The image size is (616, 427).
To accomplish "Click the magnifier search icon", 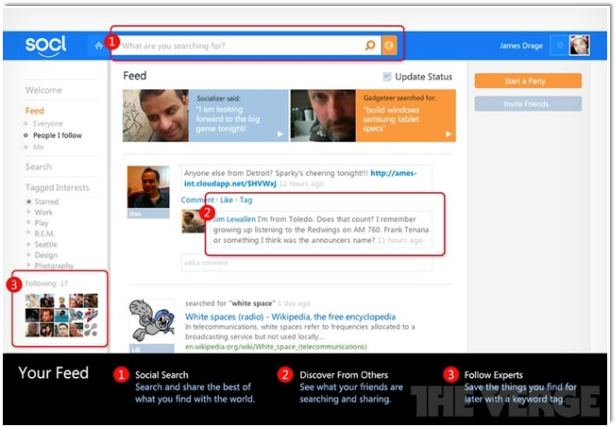I will click(x=370, y=46).
